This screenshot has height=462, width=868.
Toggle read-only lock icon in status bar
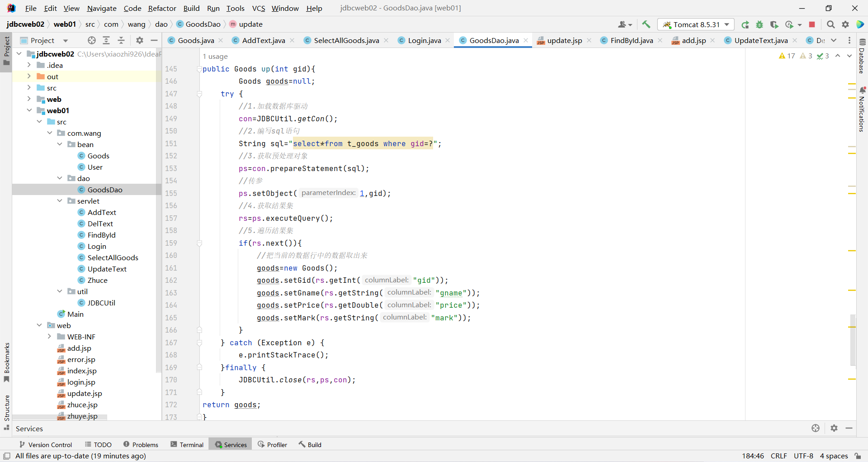(x=858, y=456)
